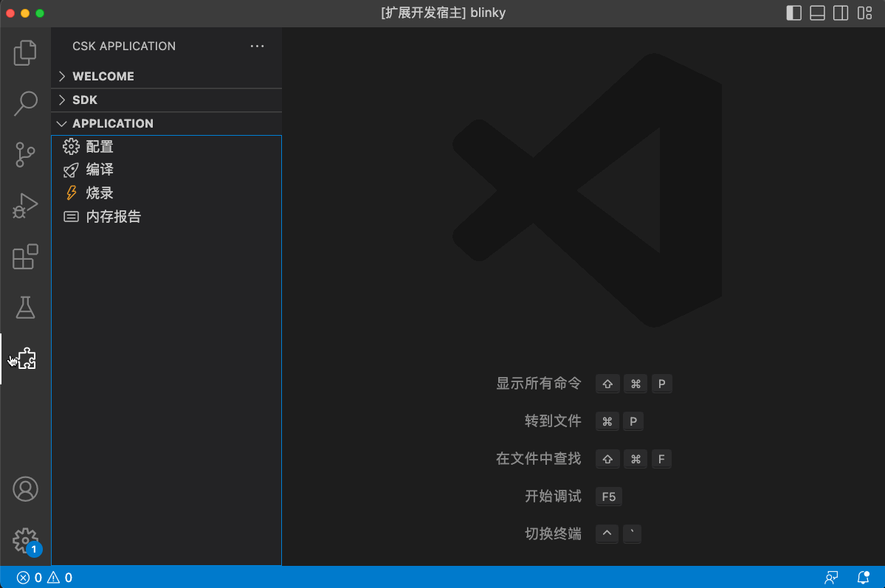Click the 内存报告 list icon
The height and width of the screenshot is (588, 885).
pyautogui.click(x=71, y=217)
